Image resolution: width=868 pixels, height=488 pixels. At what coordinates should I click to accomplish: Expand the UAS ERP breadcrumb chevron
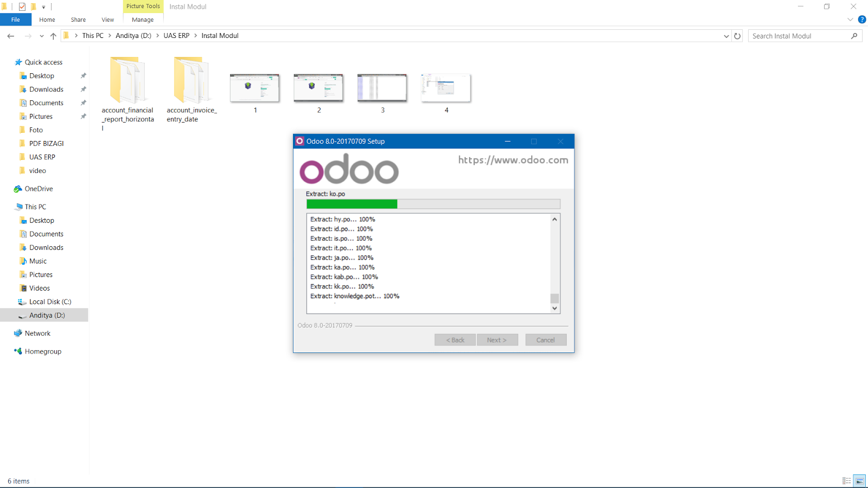196,36
